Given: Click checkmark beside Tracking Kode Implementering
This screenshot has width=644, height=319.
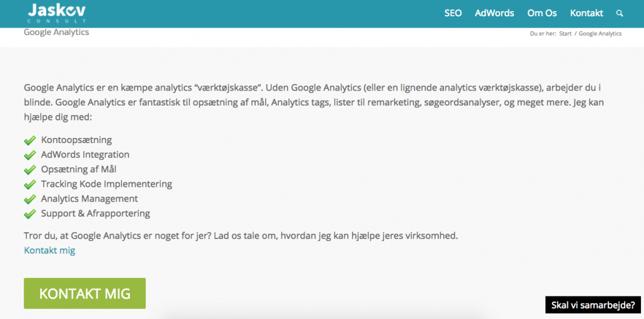Looking at the screenshot, I should [x=30, y=185].
